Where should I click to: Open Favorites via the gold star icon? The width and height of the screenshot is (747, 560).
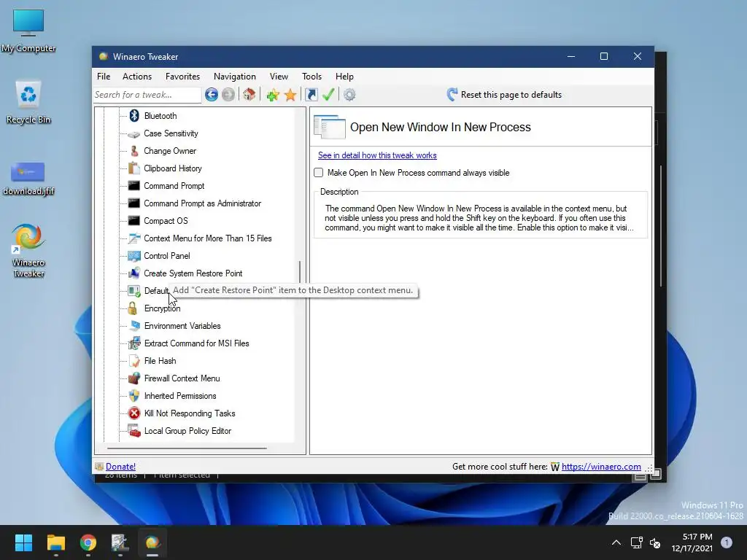(290, 95)
